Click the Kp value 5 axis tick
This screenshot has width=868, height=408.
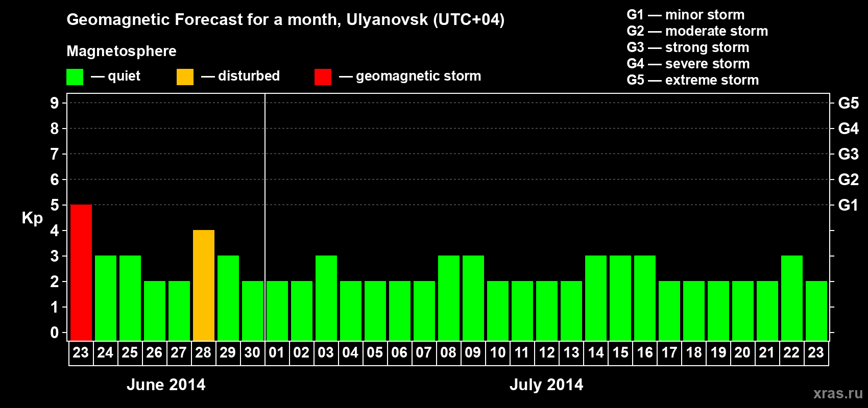pos(55,205)
